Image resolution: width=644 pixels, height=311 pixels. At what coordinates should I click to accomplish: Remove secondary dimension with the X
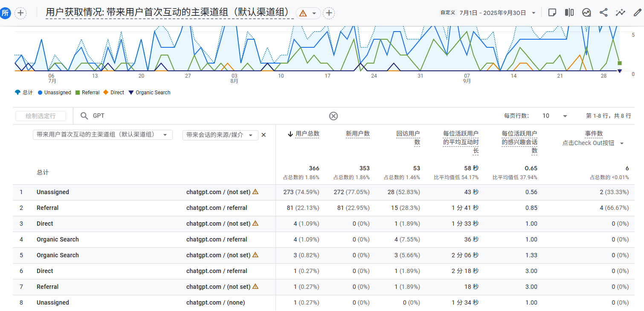264,135
